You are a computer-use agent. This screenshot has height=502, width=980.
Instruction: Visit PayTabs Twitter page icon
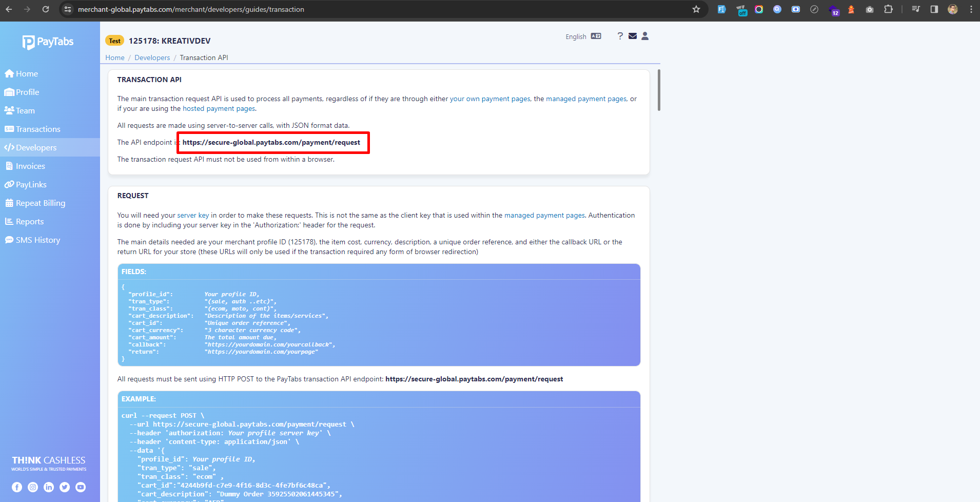click(65, 487)
